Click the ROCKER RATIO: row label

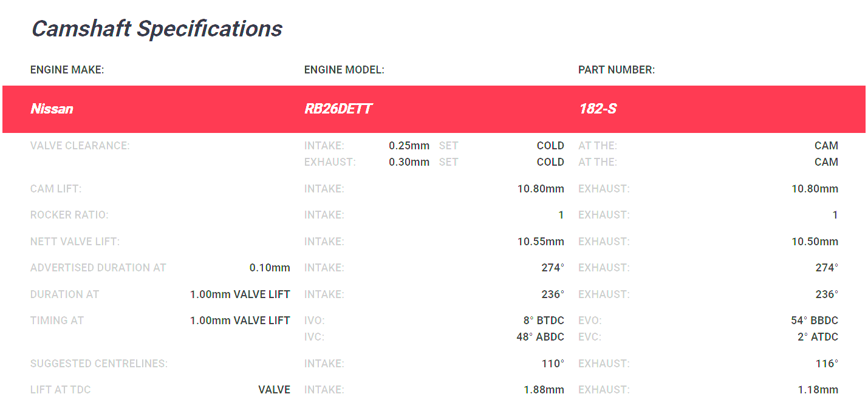click(x=69, y=215)
